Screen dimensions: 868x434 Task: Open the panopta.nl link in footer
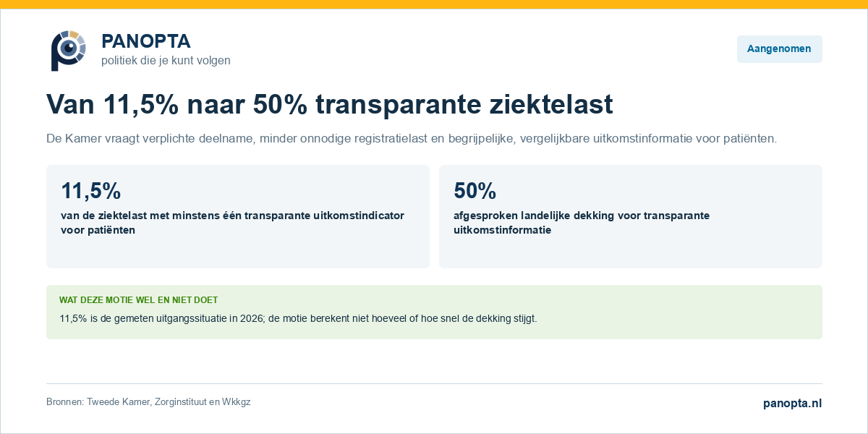point(792,404)
